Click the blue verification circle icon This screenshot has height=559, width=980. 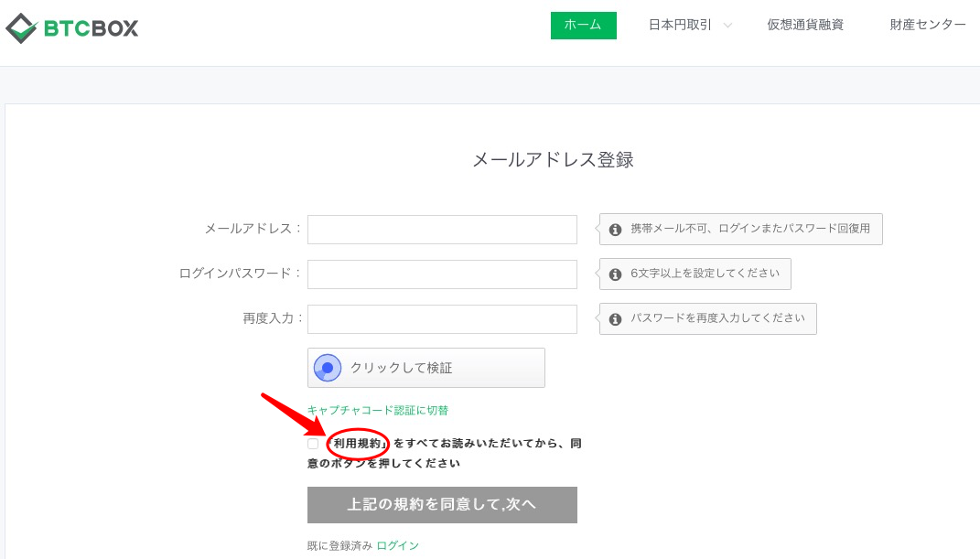pos(328,368)
